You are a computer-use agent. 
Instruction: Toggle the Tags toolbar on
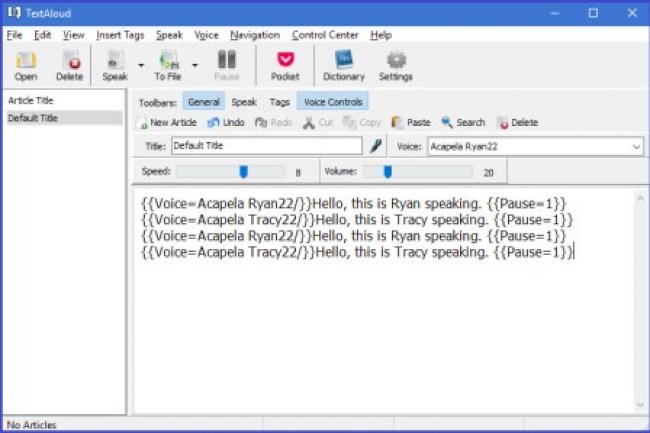click(280, 102)
